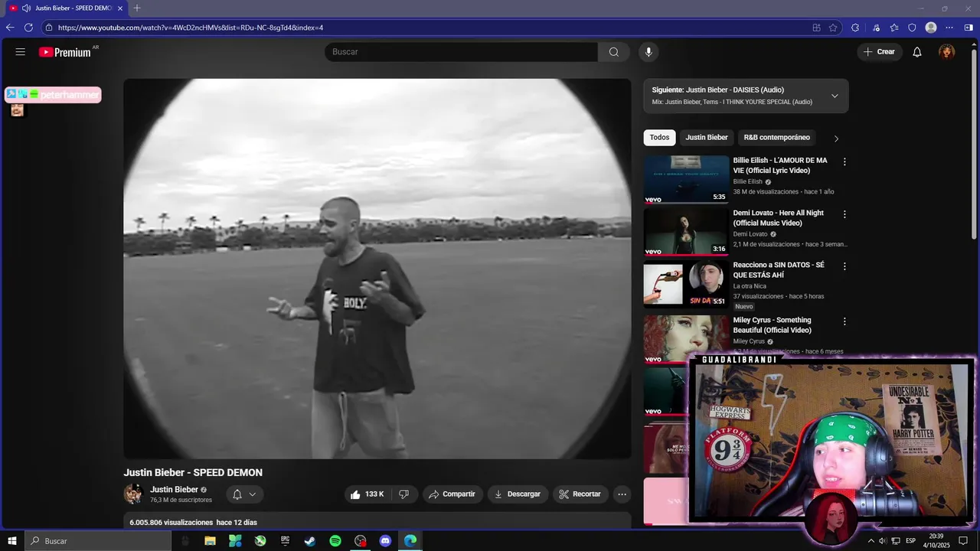Open the account avatar menu
The width and height of the screenshot is (980, 551).
point(947,52)
